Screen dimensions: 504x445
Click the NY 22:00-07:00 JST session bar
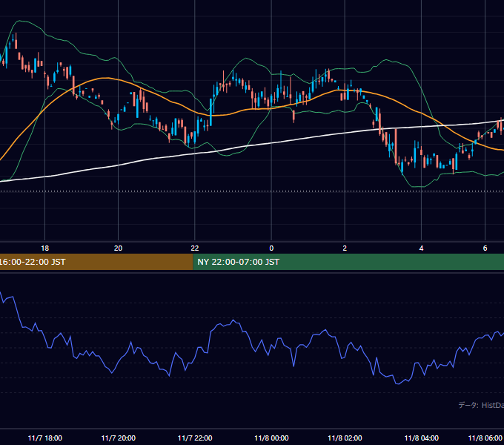(x=348, y=262)
